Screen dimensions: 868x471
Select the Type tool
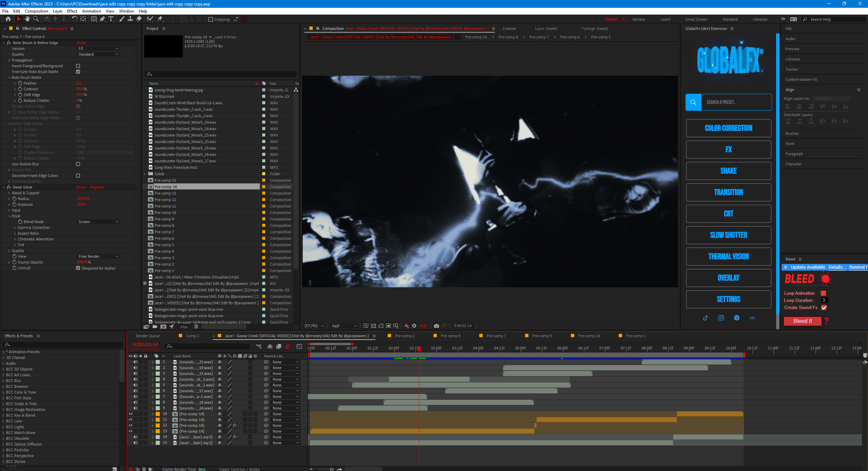(x=111, y=19)
